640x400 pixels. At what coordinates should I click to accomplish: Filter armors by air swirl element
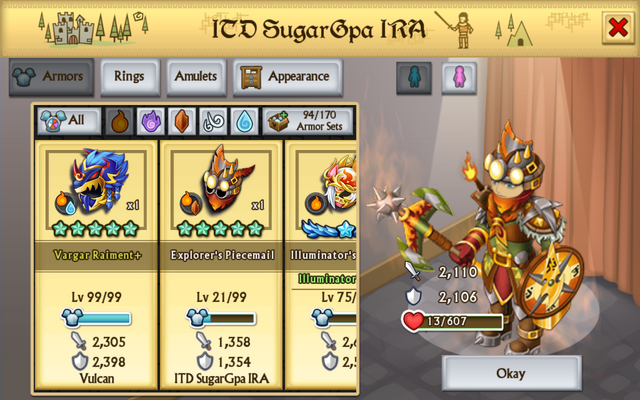[213, 121]
